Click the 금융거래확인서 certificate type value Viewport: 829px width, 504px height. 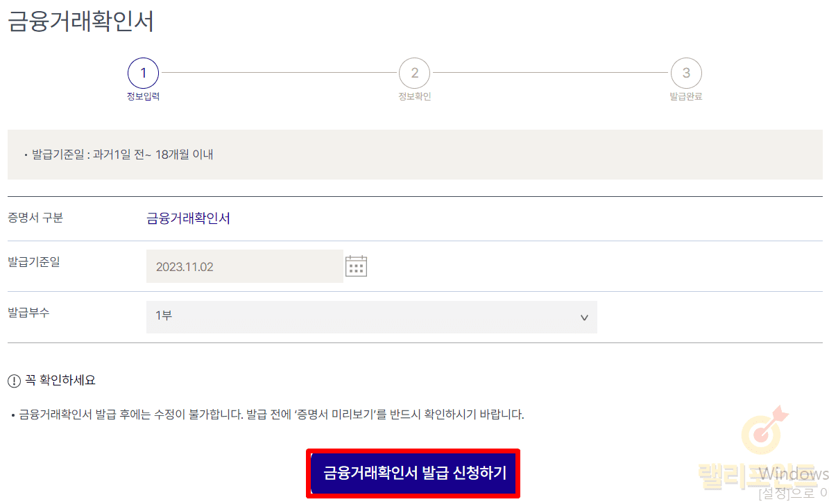click(188, 219)
